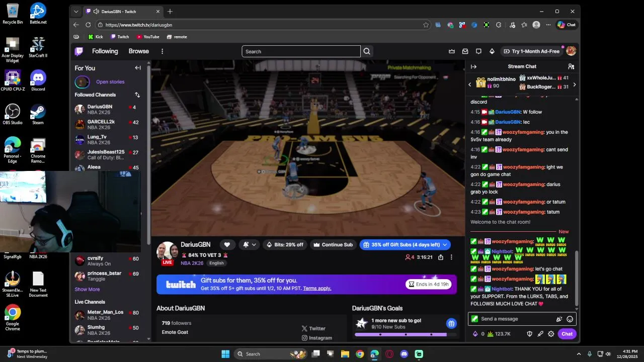Open channel points 123.7K balance
The image size is (644, 362).
coord(499,334)
